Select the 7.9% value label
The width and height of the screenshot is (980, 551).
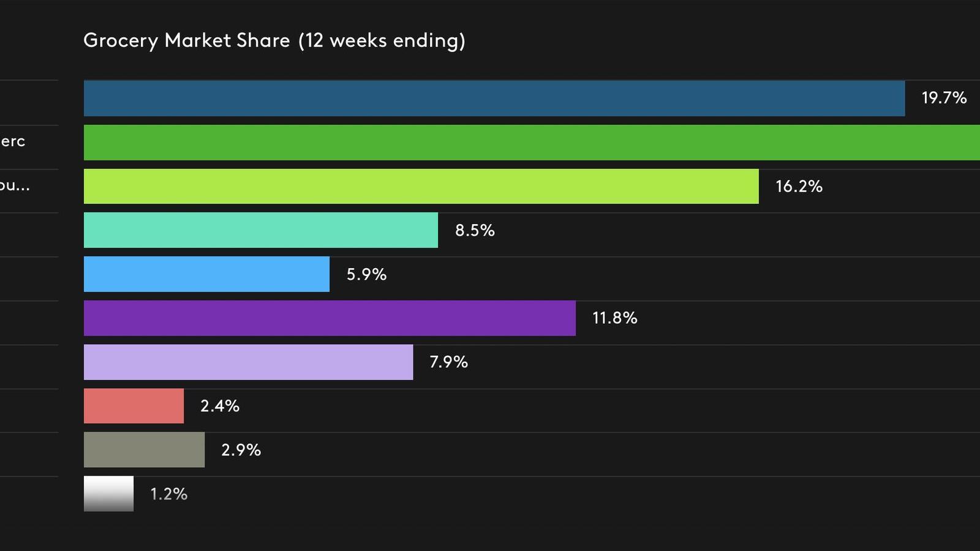pyautogui.click(x=448, y=362)
